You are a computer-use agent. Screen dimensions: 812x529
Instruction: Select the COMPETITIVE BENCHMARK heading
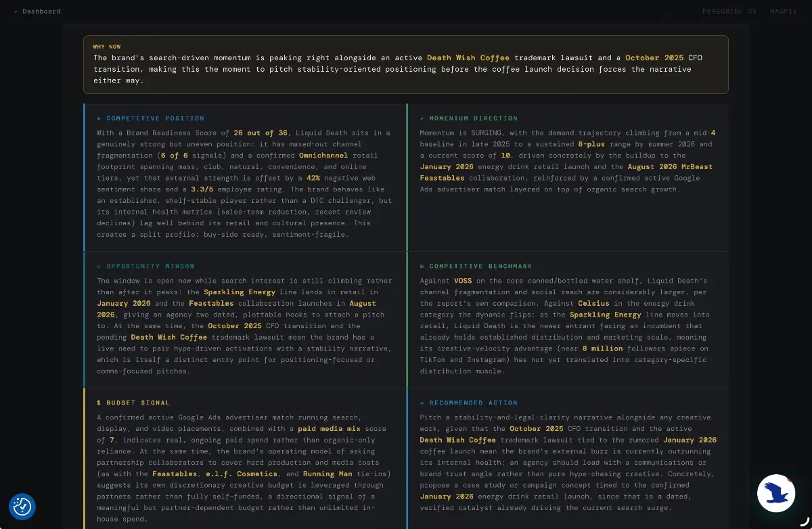point(480,267)
